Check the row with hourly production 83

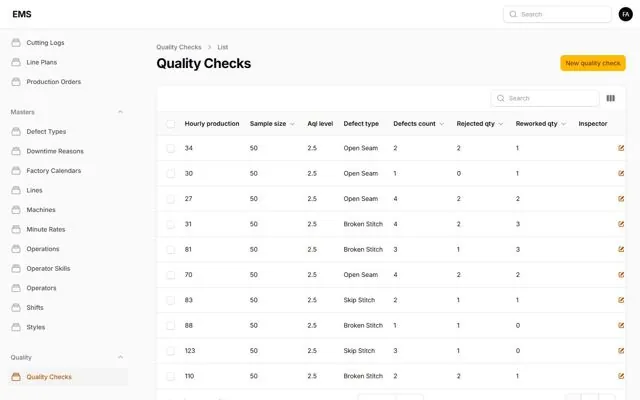point(171,300)
